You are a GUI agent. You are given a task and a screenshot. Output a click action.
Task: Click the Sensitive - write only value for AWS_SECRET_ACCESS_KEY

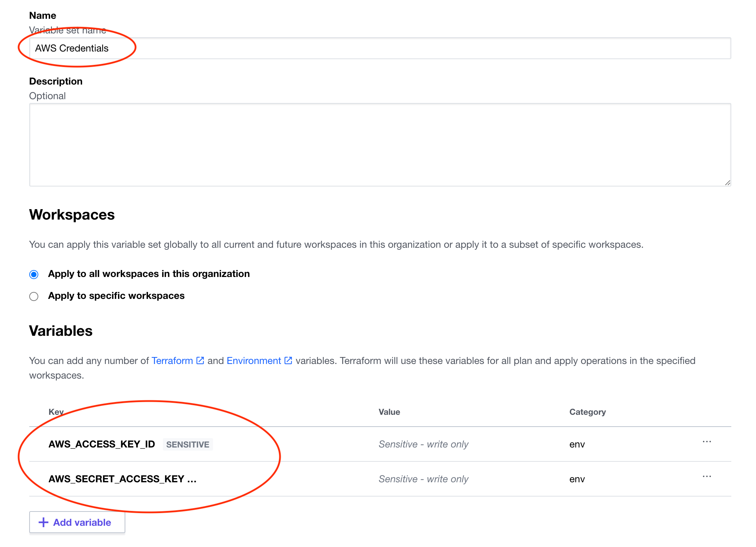[x=423, y=479]
